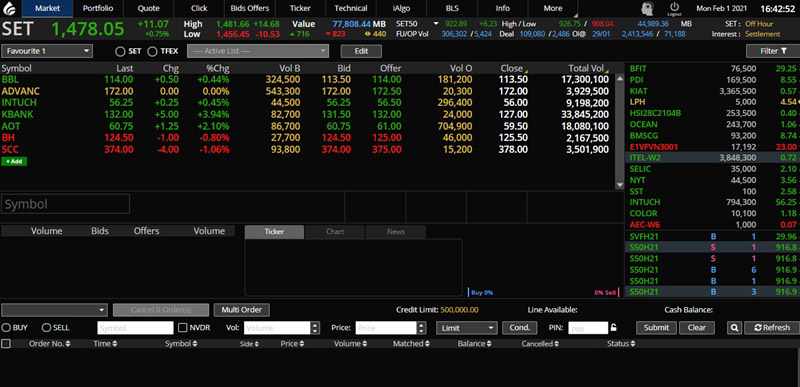The image size is (800, 387).
Task: Select the BUY radio option
Action: pos(6,328)
